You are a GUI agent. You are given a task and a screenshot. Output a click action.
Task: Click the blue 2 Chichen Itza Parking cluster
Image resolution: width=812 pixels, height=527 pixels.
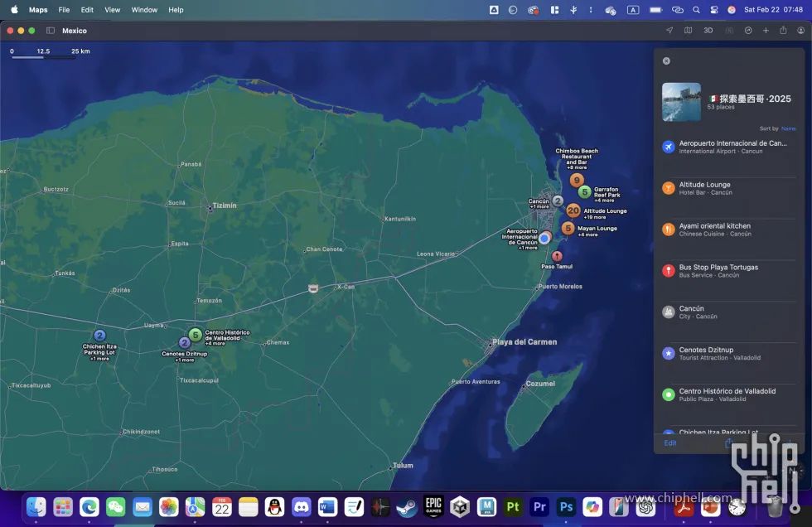[x=99, y=336]
